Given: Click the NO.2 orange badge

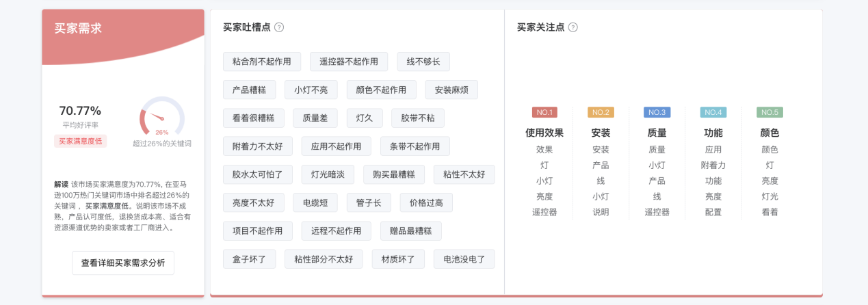Looking at the screenshot, I should point(601,112).
